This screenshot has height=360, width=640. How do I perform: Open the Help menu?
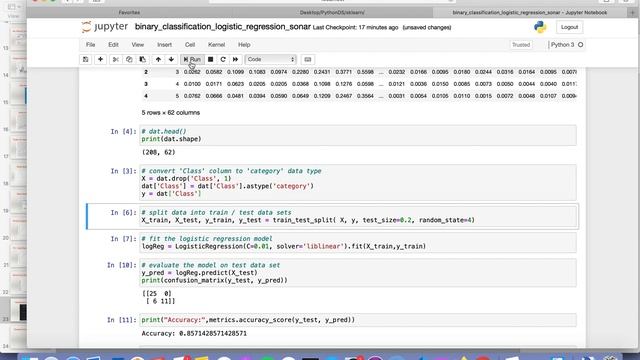pyautogui.click(x=244, y=44)
